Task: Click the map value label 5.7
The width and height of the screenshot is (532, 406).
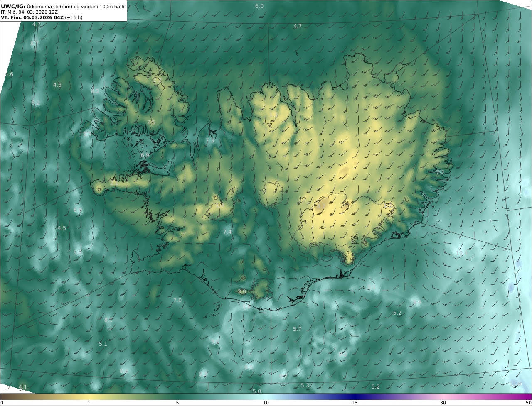Action: [x=297, y=329]
